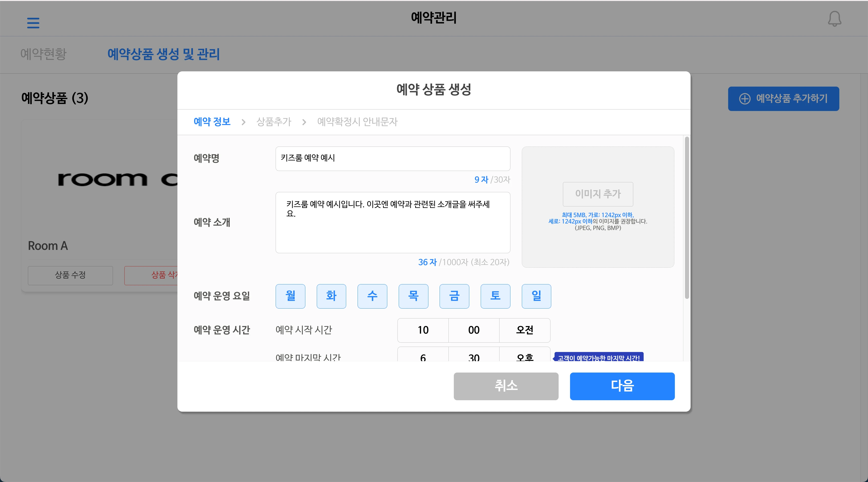This screenshot has height=482, width=868.
Task: Open start hour dropdown showing 10
Action: 423,330
